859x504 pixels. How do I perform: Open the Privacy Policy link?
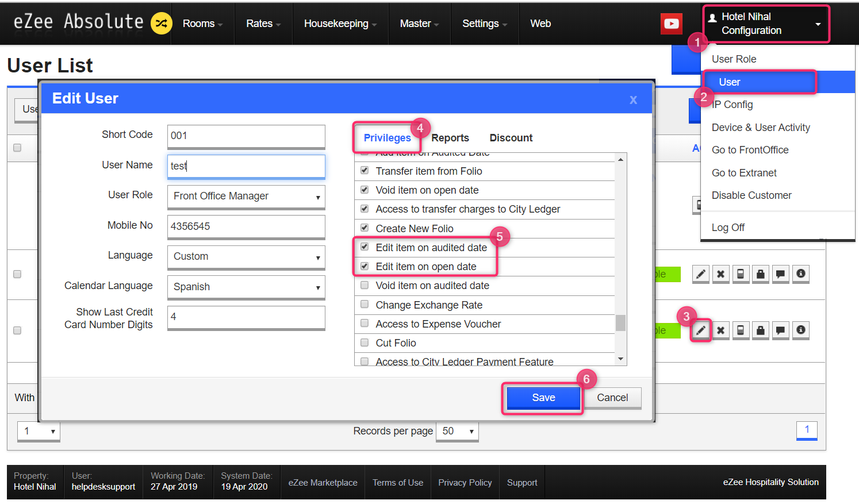[465, 483]
